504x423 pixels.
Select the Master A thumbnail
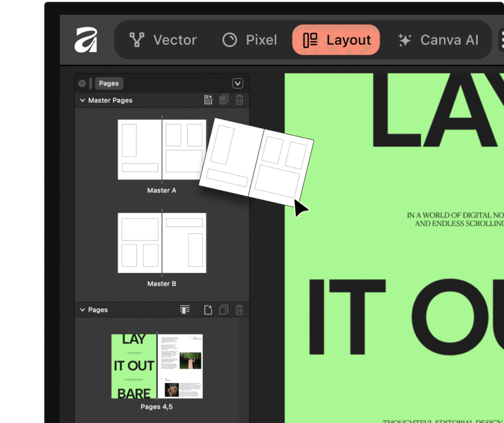coord(161,150)
